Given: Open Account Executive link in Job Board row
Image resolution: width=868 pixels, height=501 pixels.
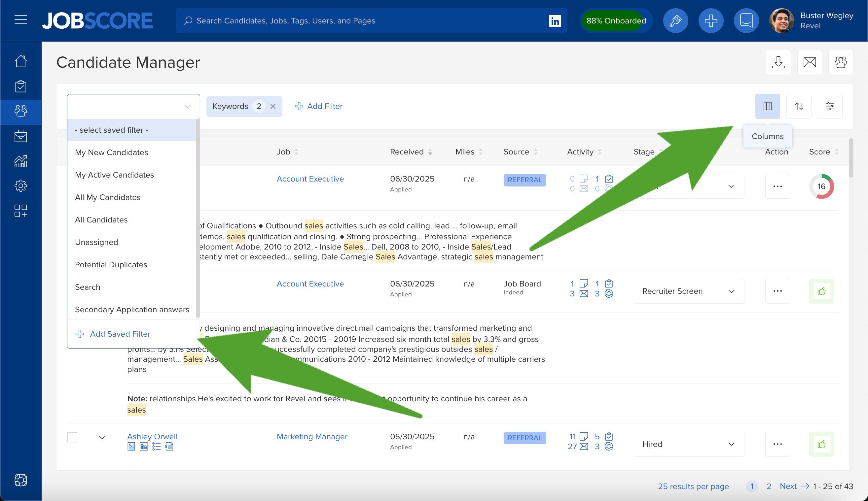Looking at the screenshot, I should [310, 284].
